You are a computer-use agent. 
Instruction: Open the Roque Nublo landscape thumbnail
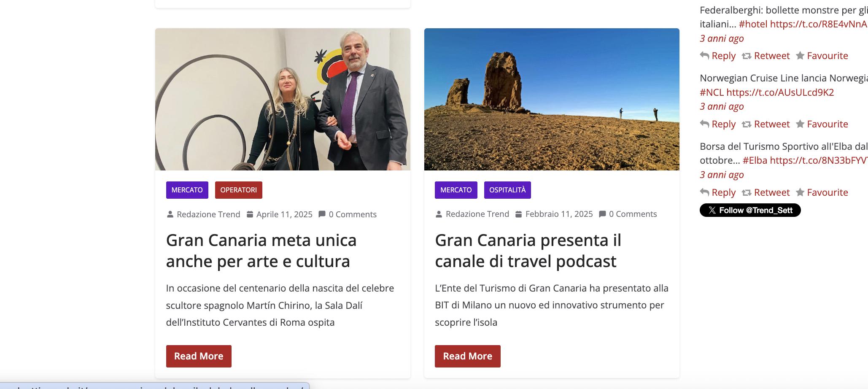pyautogui.click(x=552, y=99)
